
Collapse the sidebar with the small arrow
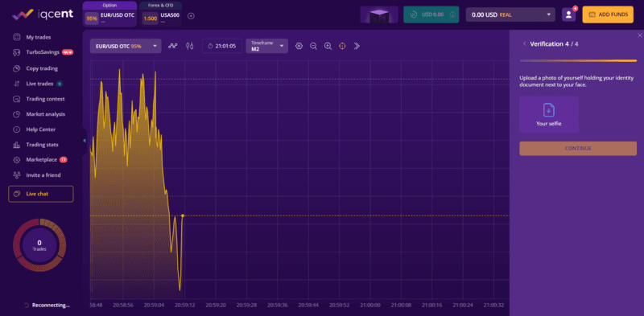coord(85,141)
